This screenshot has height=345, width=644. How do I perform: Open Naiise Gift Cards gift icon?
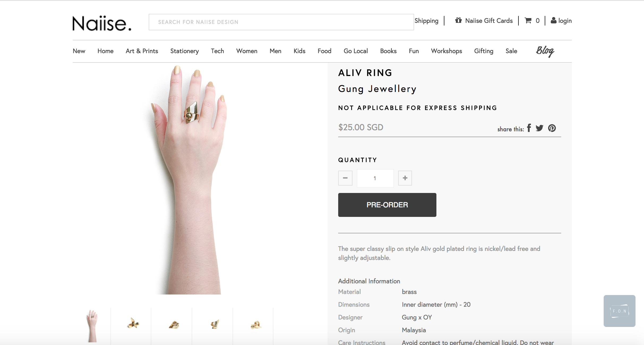[x=458, y=20]
